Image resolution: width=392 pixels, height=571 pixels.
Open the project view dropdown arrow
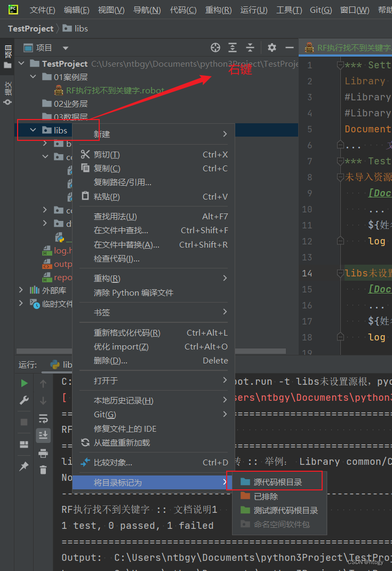pos(66,47)
